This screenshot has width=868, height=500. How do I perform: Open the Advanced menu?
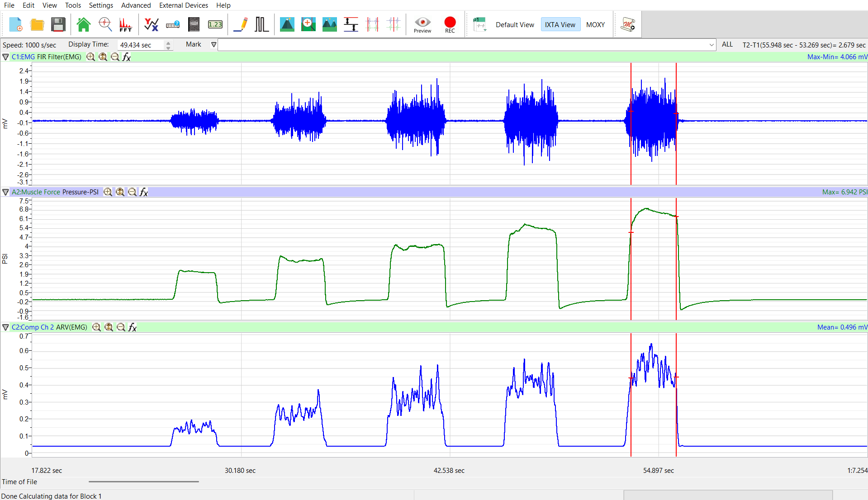click(x=136, y=5)
